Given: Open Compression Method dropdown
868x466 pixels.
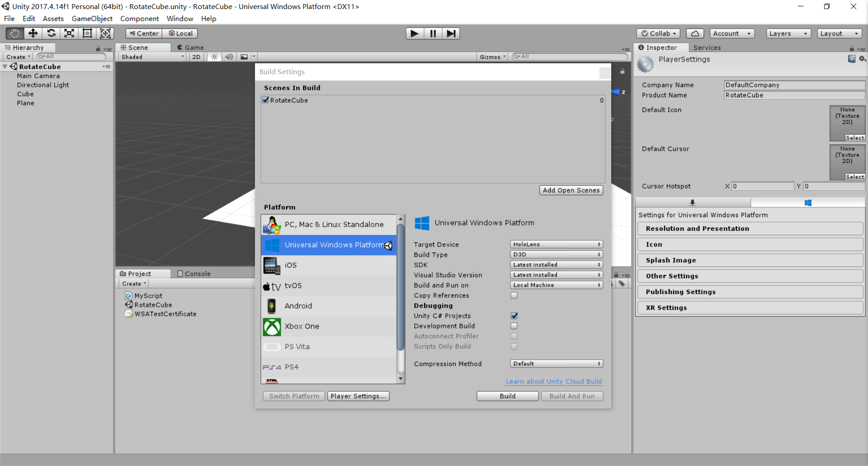Looking at the screenshot, I should click(x=557, y=364).
